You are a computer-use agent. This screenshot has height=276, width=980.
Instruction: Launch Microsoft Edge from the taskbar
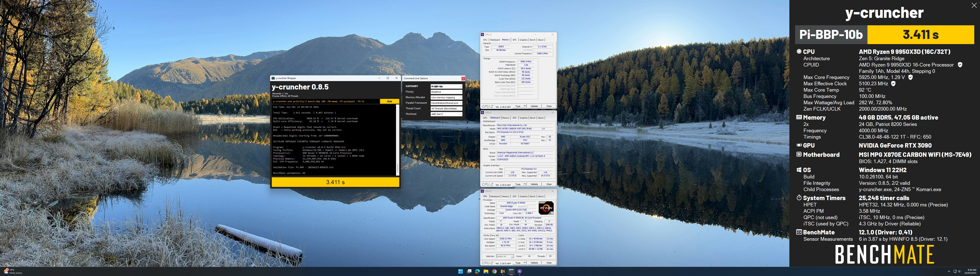[x=477, y=271]
